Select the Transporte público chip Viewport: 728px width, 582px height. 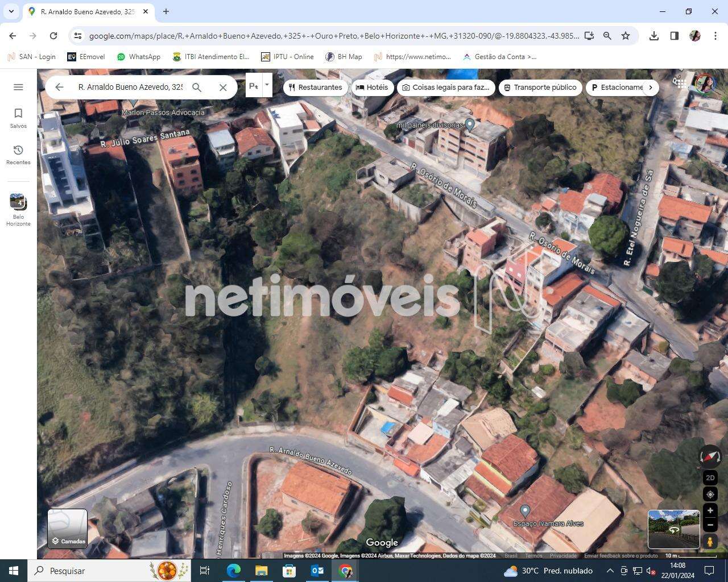[x=540, y=88]
